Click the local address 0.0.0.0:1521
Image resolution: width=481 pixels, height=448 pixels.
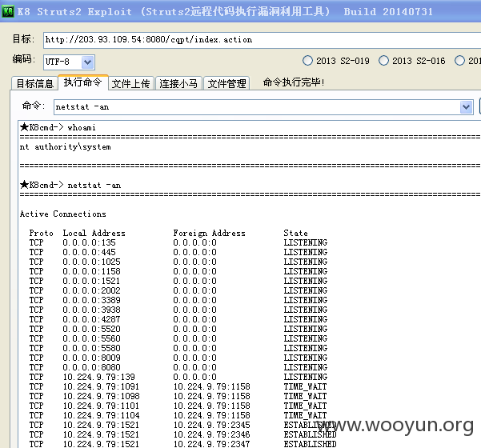pyautogui.click(x=92, y=281)
